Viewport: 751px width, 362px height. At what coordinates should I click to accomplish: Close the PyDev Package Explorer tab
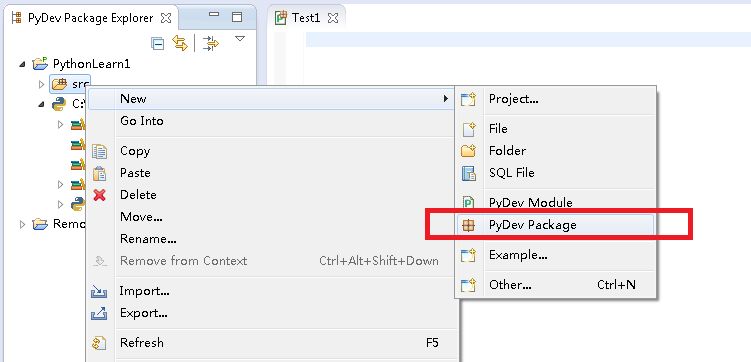(166, 18)
